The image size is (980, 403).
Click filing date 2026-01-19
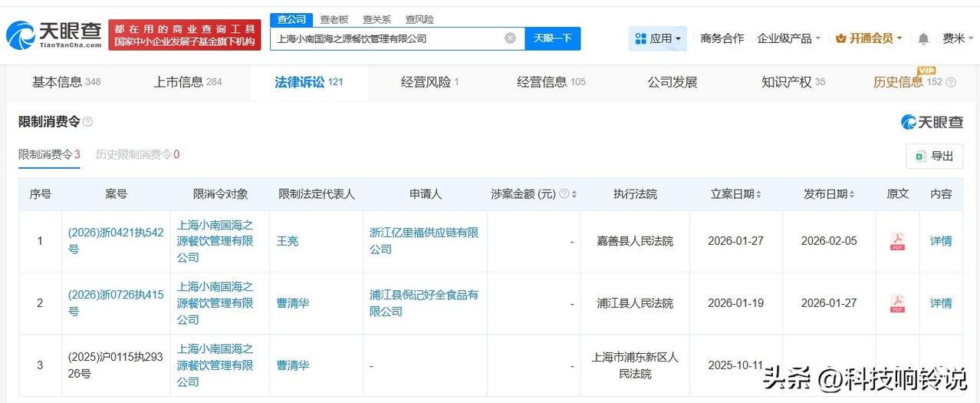pyautogui.click(x=736, y=303)
